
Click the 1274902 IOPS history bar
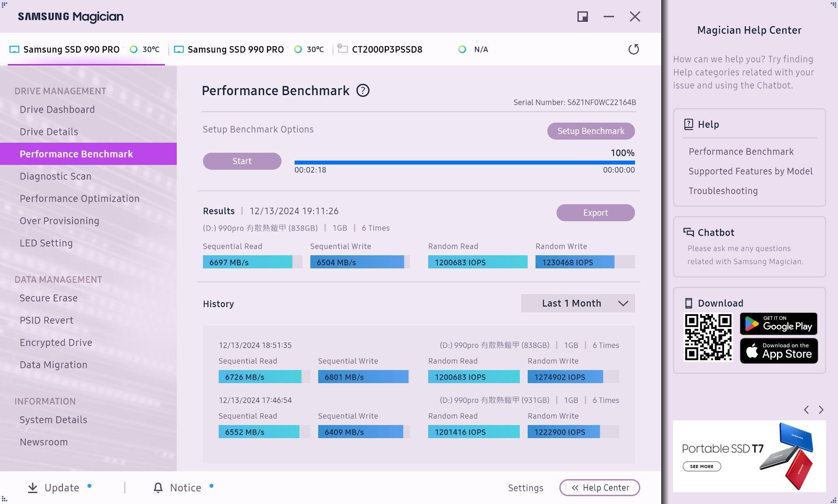[x=573, y=377]
